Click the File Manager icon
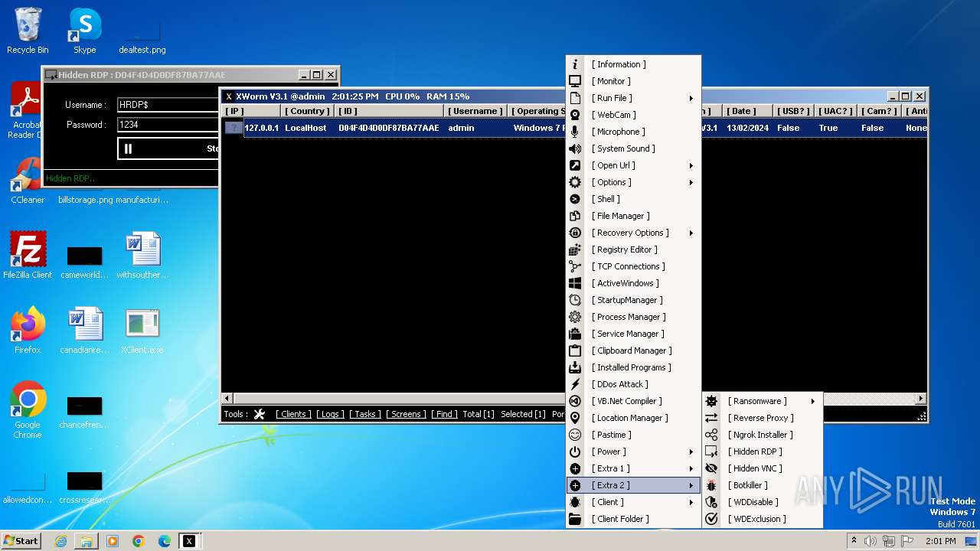980x551 pixels. (575, 216)
